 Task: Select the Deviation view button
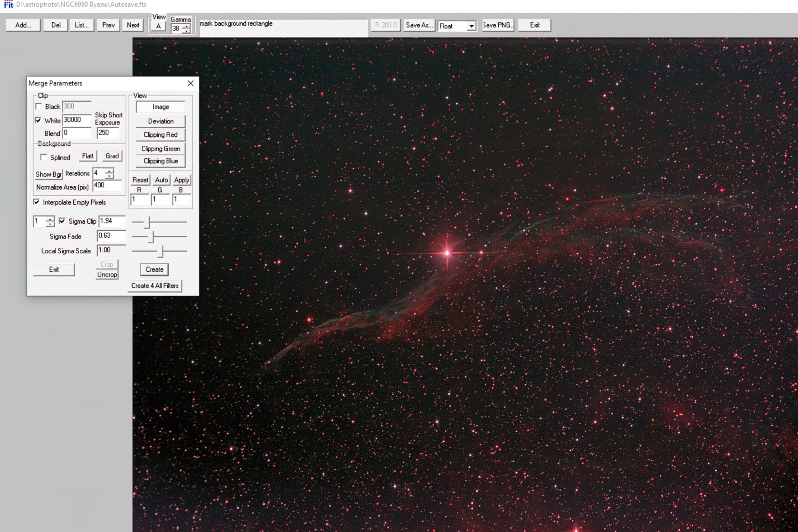(x=161, y=121)
